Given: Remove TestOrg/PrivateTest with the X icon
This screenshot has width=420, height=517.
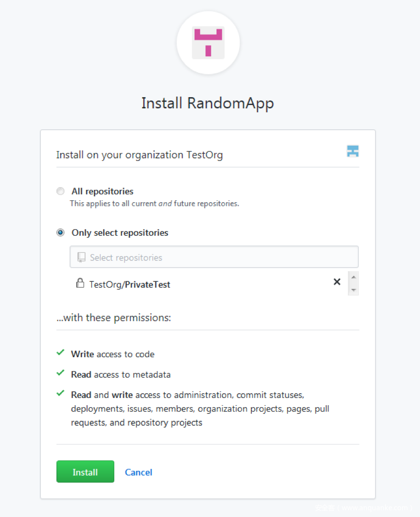Looking at the screenshot, I should [337, 282].
